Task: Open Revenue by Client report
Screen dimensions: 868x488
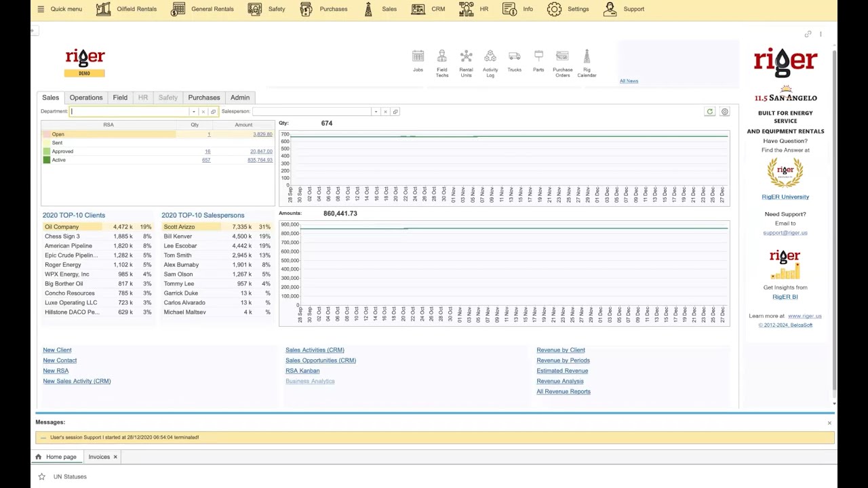Action: click(561, 350)
